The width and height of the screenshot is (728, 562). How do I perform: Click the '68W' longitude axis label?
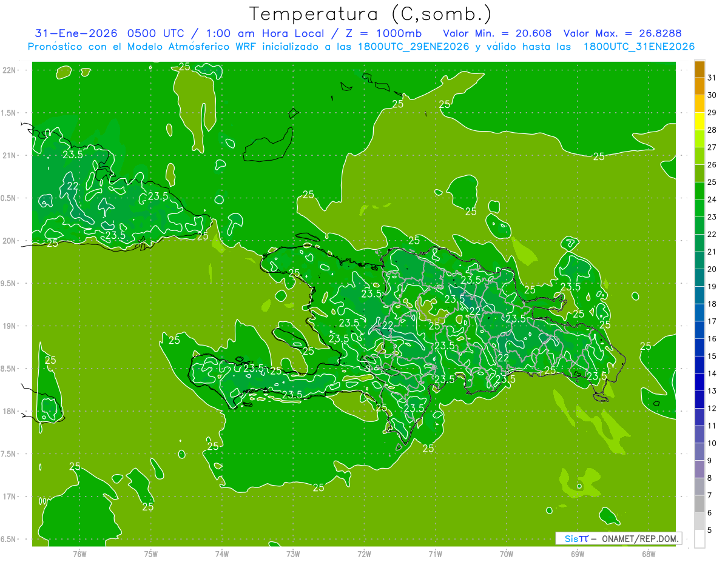[649, 554]
